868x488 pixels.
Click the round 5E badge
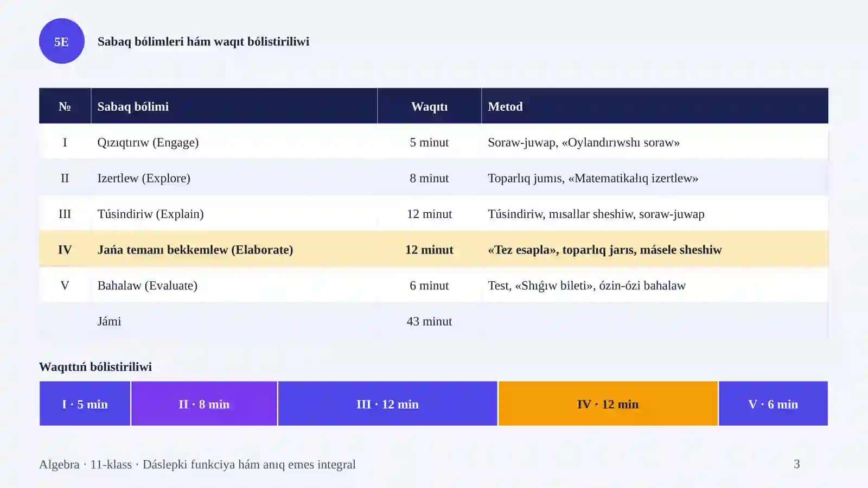(61, 41)
